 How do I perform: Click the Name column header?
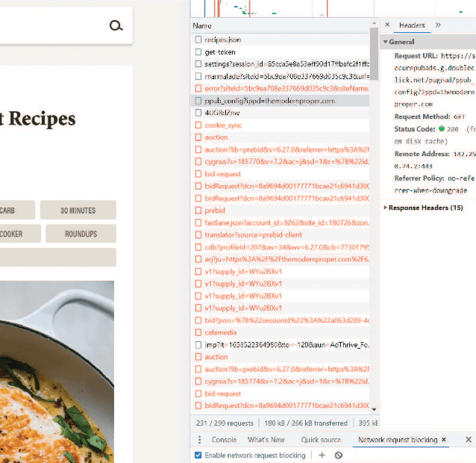coord(203,25)
